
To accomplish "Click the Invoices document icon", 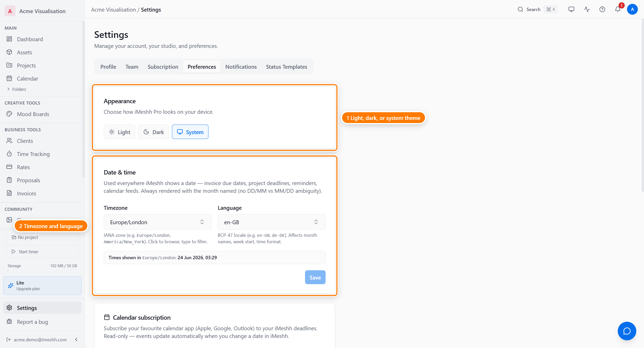I will pos(9,193).
